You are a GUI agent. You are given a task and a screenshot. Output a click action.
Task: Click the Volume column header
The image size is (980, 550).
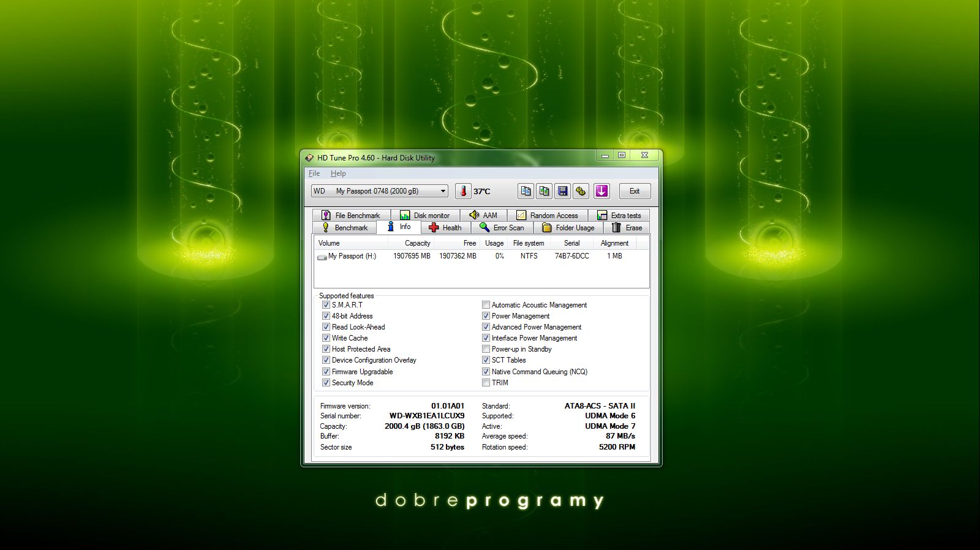(352, 243)
